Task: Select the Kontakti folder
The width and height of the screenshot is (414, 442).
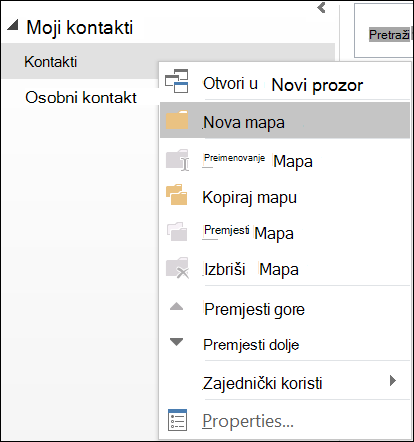Action: pyautogui.click(x=80, y=62)
